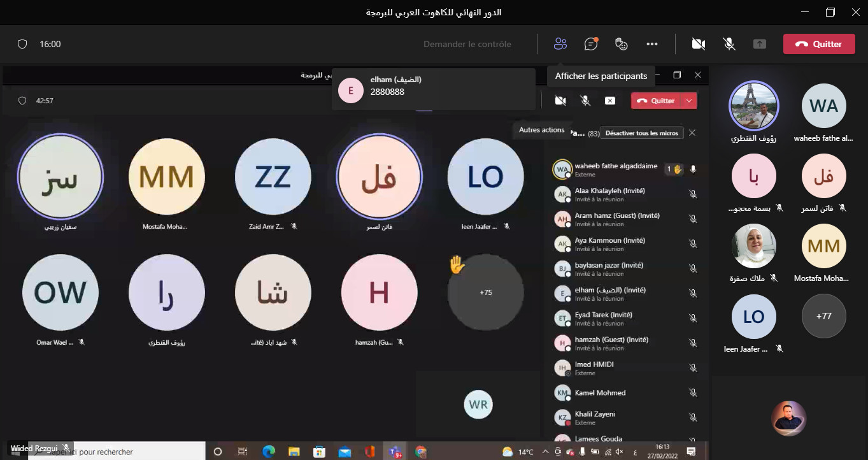Click the muted mic icon on Aya Kammoun's row
This screenshot has height=460, width=868.
693,243
